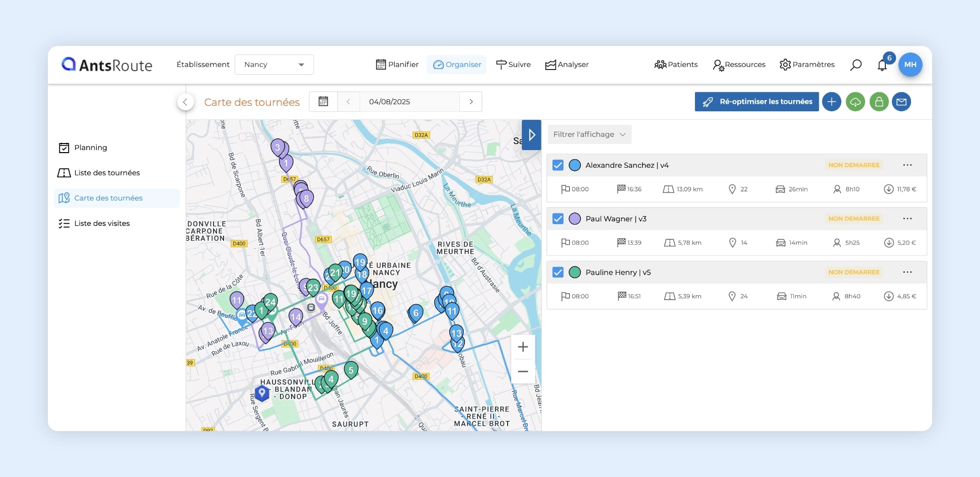Viewport: 980px width, 477px height.
Task: Click the blue plus icon to add
Action: point(831,101)
